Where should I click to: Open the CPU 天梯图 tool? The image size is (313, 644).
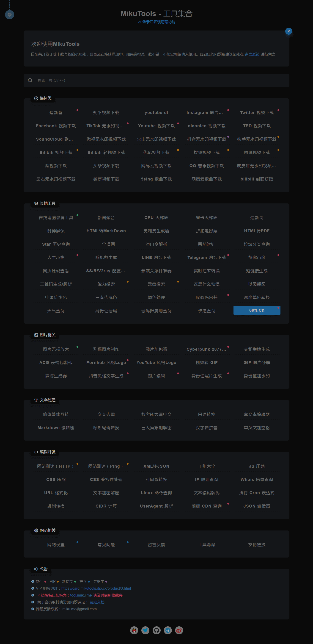(156, 218)
